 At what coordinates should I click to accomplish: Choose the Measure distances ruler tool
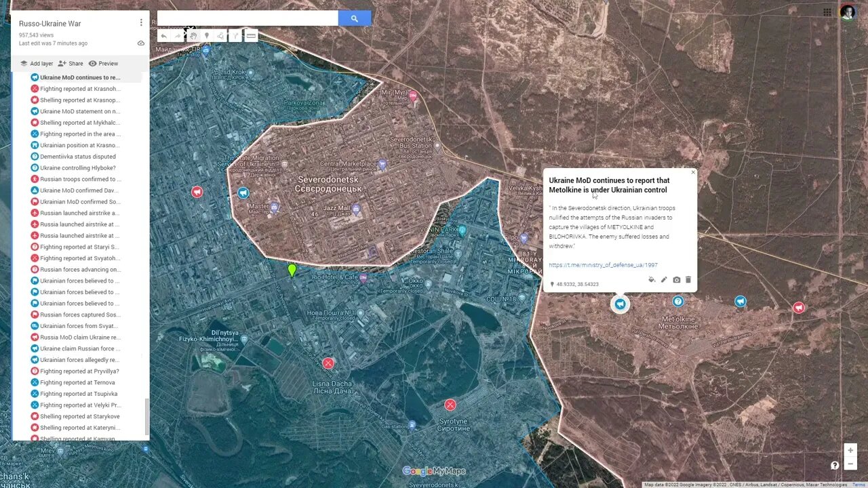click(251, 36)
